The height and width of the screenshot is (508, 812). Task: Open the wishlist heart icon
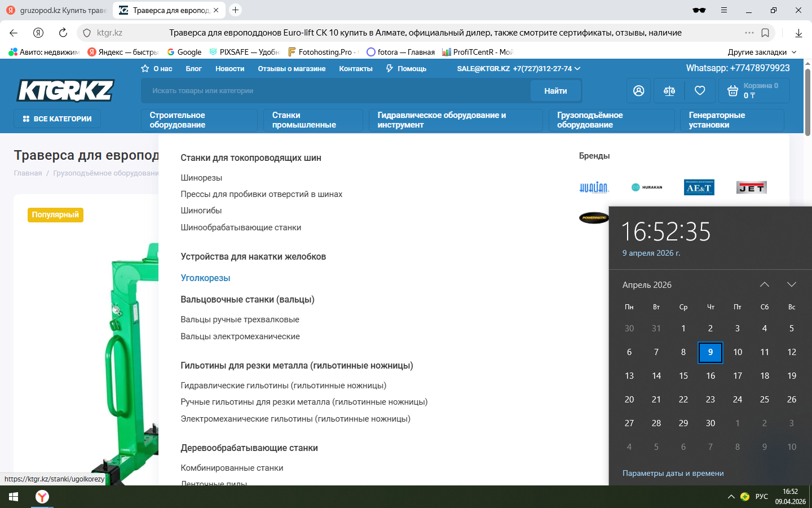(700, 91)
